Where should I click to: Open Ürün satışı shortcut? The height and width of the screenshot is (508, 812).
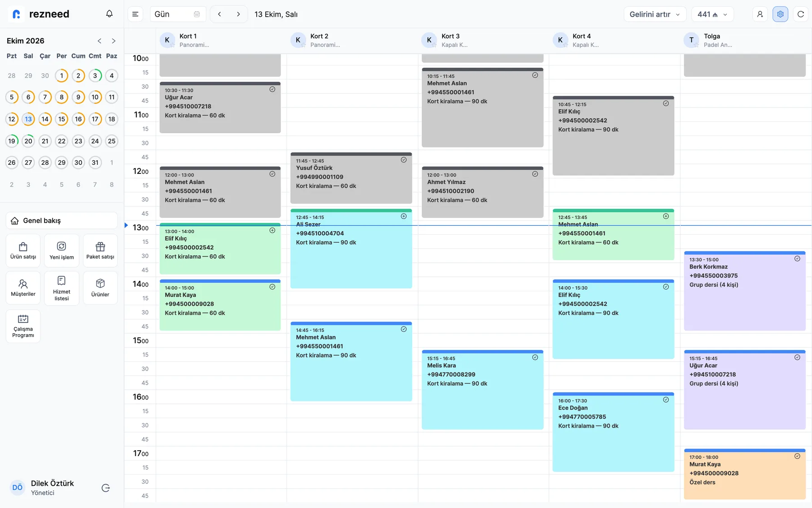tap(23, 251)
